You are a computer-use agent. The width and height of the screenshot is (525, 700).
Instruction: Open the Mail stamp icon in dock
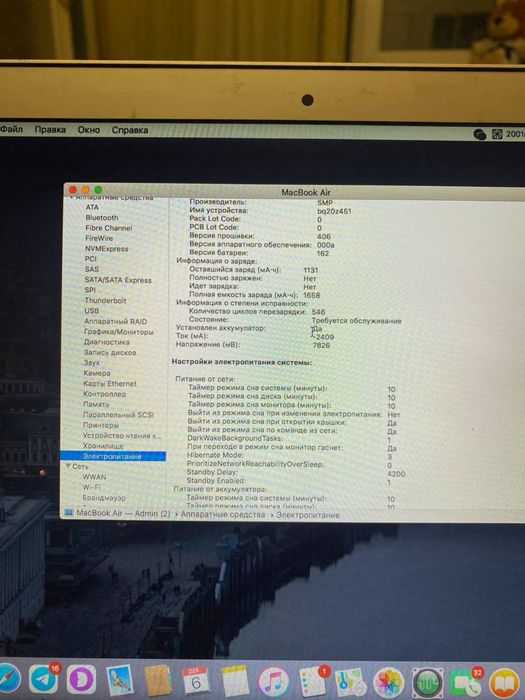pyautogui.click(x=120, y=680)
